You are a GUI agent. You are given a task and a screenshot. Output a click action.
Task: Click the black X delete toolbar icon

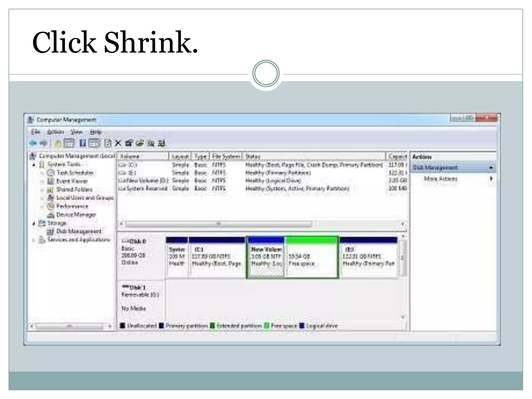pos(118,143)
